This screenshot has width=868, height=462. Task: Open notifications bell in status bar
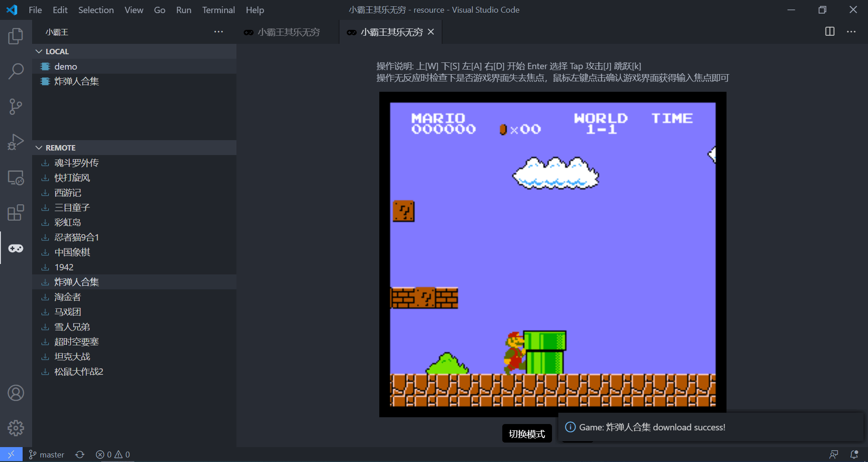854,454
